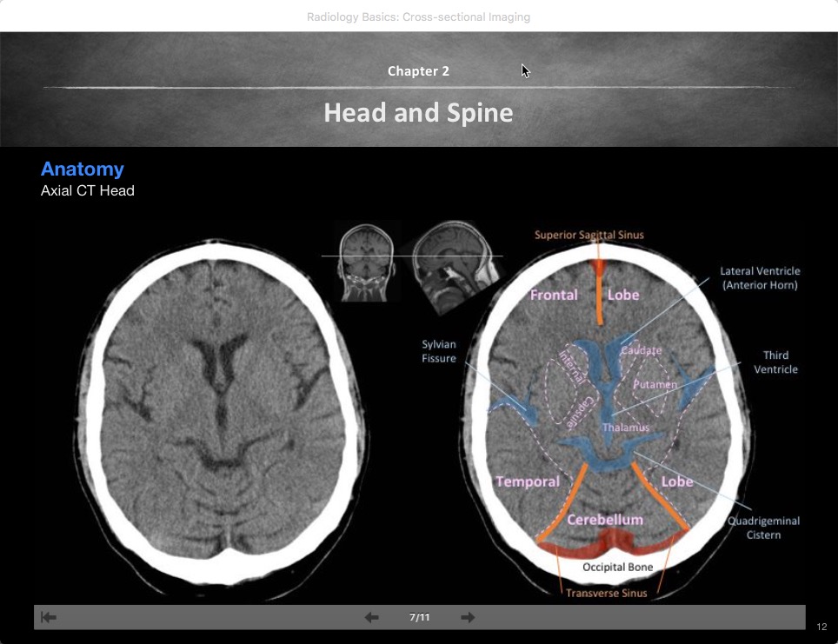Open the Chapter 2 header
This screenshot has height=644, width=838.
tap(418, 71)
